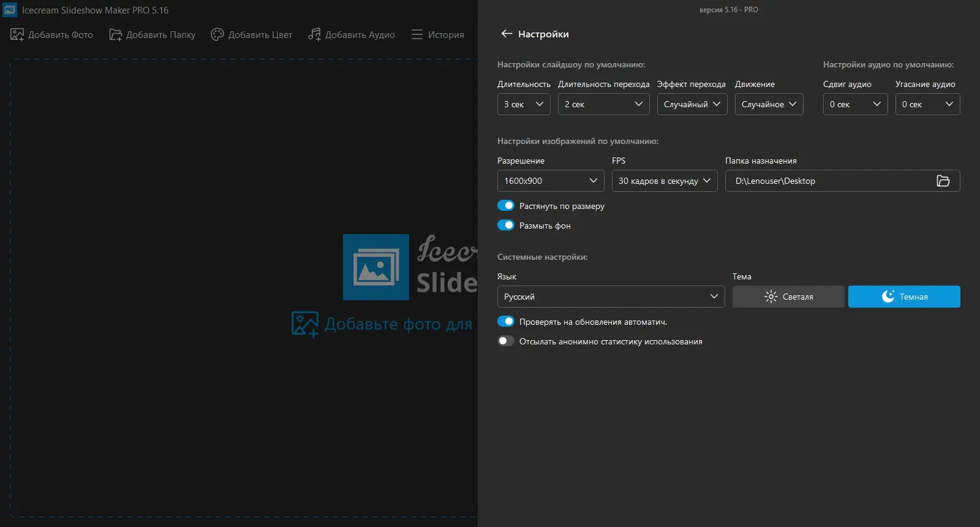Click the Icecream Slideshow Maker title bar icon

coord(10,10)
